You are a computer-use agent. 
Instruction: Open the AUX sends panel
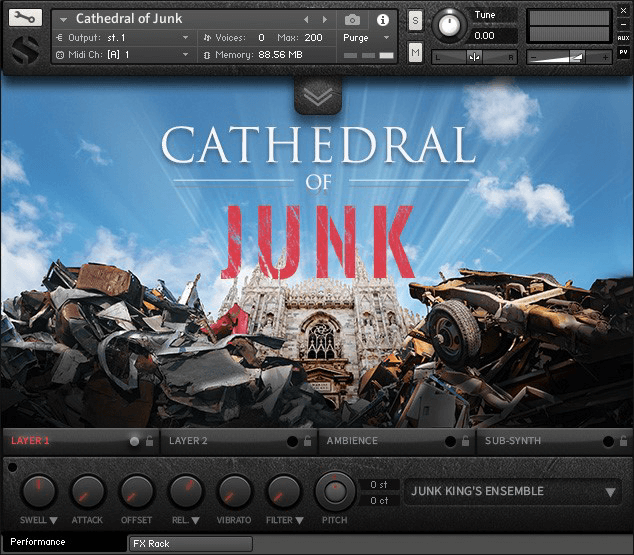(623, 38)
